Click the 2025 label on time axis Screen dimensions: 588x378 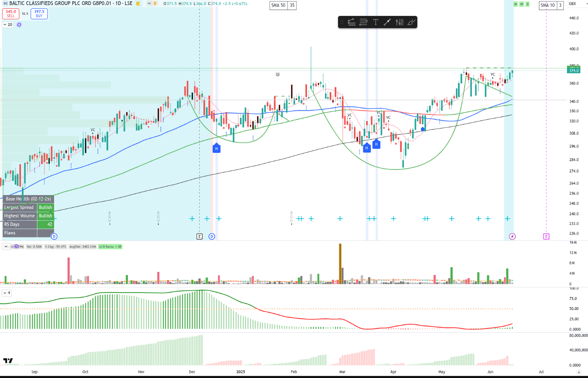pos(241,372)
